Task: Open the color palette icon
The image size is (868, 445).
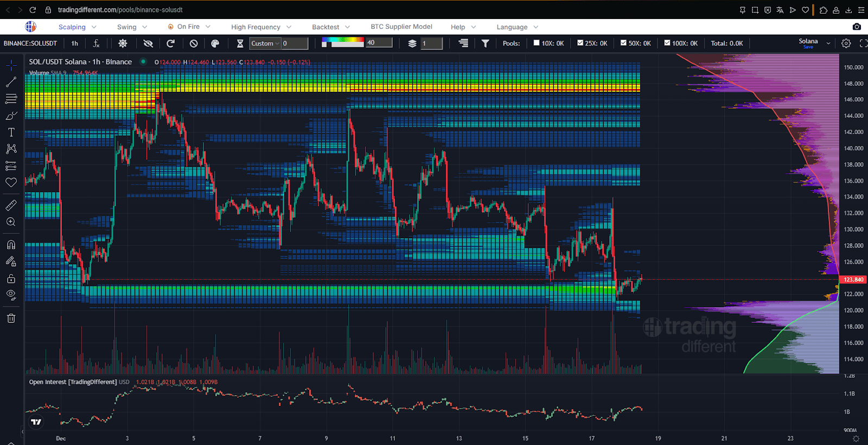Action: click(215, 43)
